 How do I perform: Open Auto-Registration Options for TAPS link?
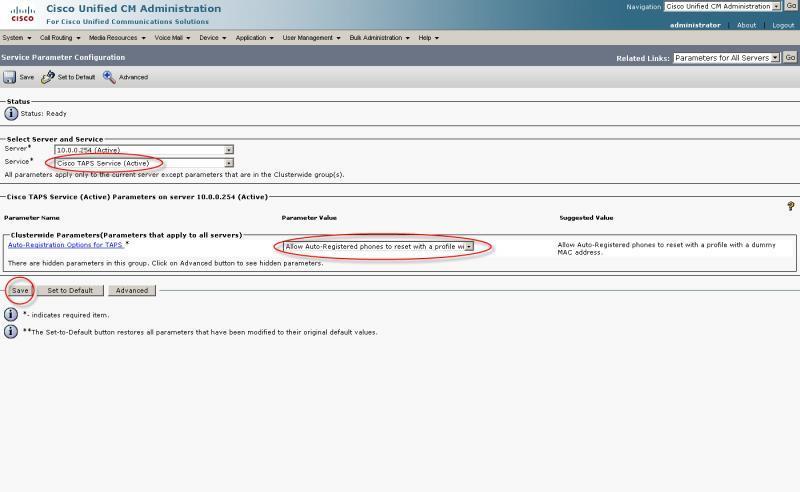(x=65, y=245)
